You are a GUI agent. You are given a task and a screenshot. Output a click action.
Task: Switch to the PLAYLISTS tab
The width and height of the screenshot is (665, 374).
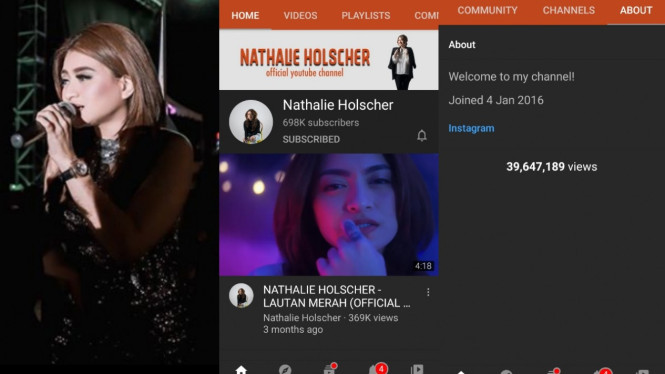pos(366,16)
